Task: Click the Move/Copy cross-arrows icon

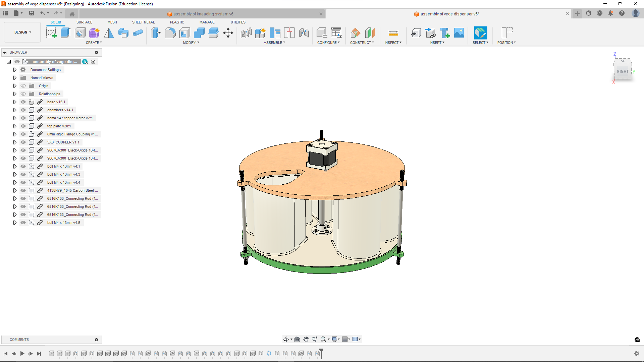Action: pyautogui.click(x=228, y=33)
